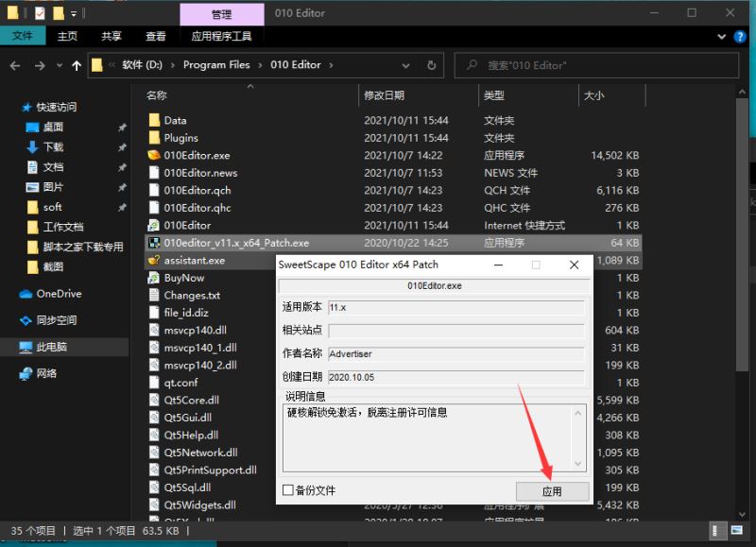This screenshot has height=547, width=756.
Task: Open the 共享 ribbon tab
Action: click(x=112, y=36)
